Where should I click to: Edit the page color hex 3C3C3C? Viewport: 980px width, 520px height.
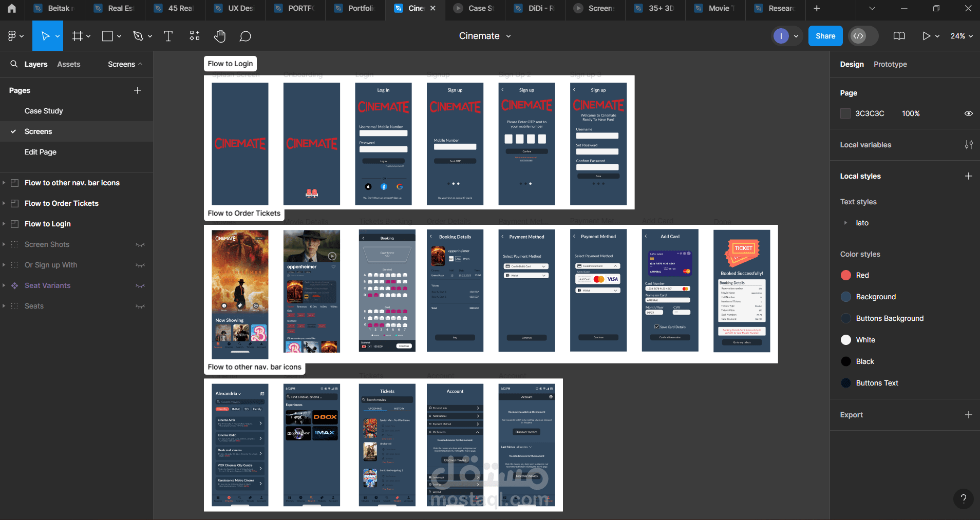[x=870, y=113]
